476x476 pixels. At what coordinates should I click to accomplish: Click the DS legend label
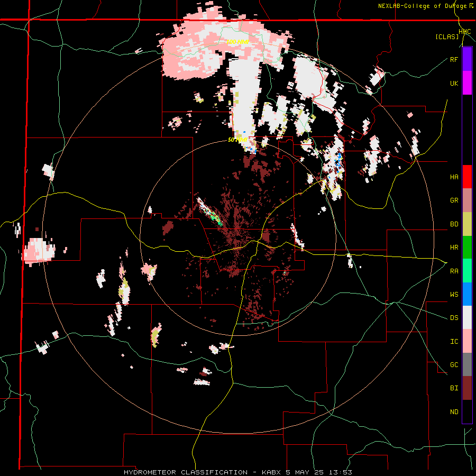(x=454, y=318)
